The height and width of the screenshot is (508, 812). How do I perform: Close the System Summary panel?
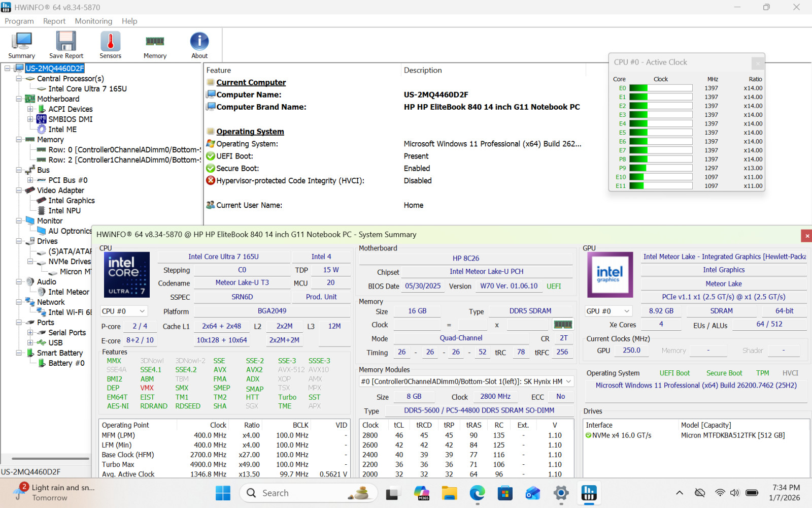tap(806, 235)
